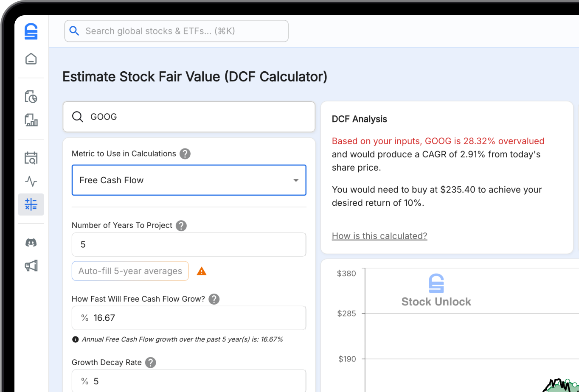Open the Number of Years help icon
The width and height of the screenshot is (579, 392).
[181, 226]
